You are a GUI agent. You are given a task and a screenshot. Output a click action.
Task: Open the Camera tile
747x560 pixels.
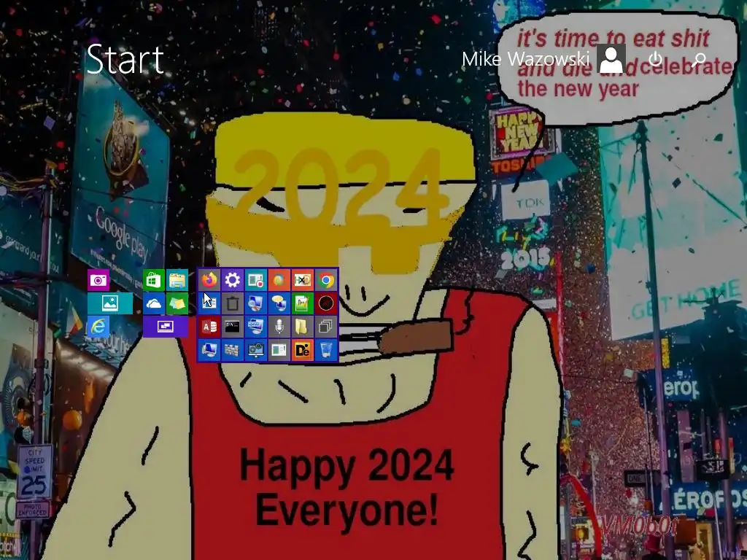[98, 280]
